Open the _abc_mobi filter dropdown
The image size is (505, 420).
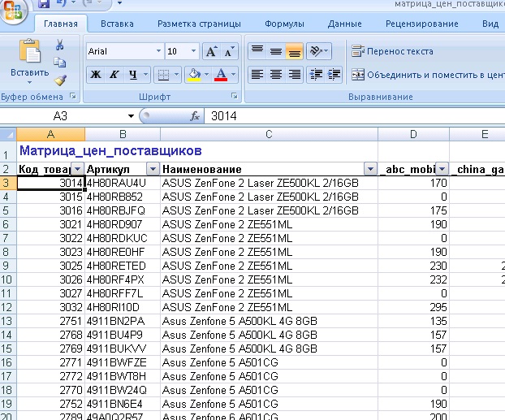[442, 169]
